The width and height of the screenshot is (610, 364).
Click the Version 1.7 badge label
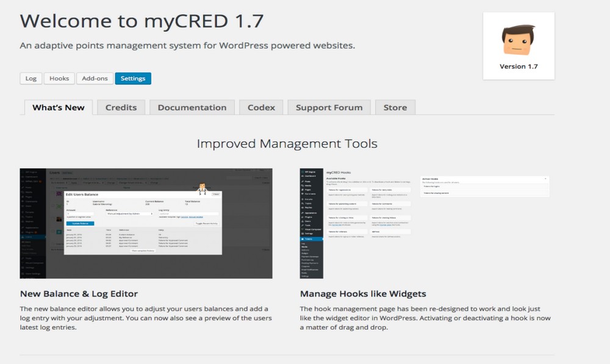point(518,66)
